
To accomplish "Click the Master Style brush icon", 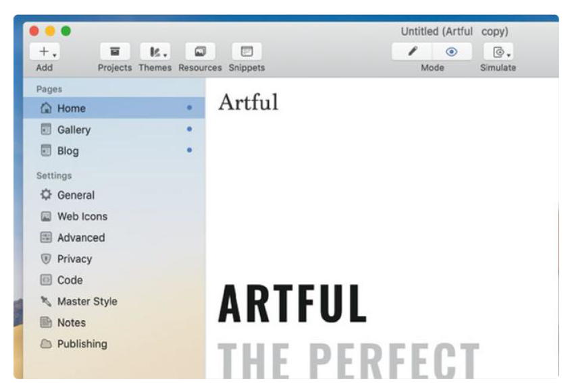I will pos(46,302).
